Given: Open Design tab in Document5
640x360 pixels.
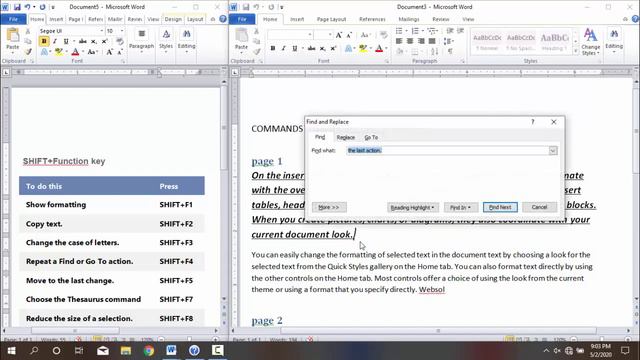Looking at the screenshot, I should pyautogui.click(x=173, y=19).
